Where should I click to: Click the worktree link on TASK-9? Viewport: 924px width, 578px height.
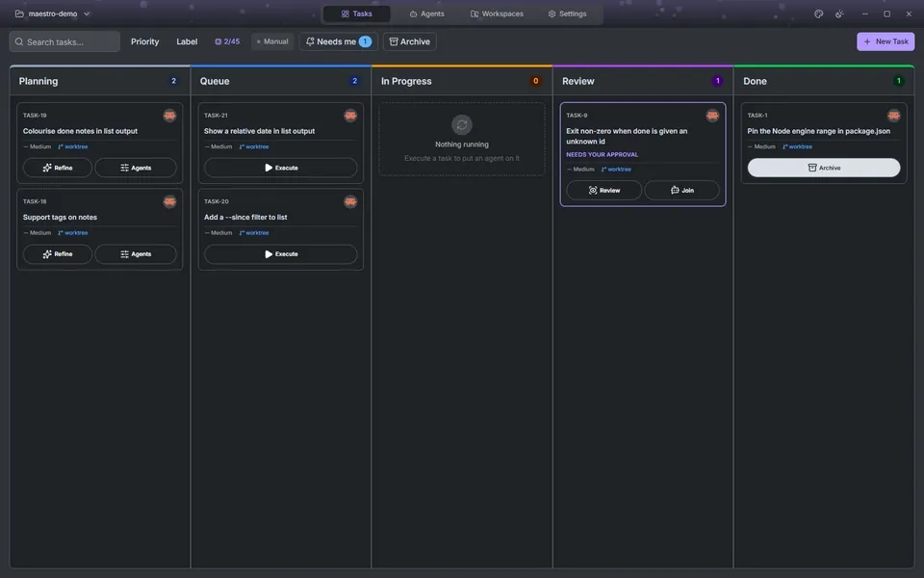point(616,170)
